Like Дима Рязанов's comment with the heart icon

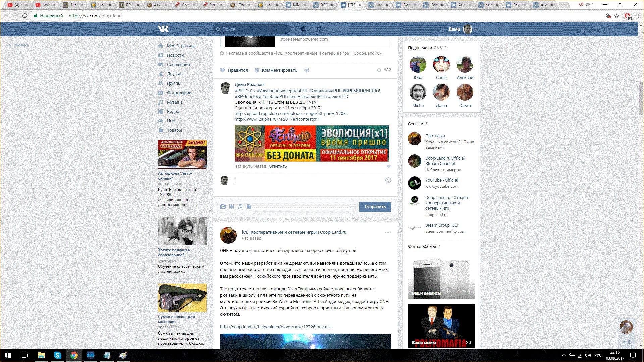[x=389, y=166]
